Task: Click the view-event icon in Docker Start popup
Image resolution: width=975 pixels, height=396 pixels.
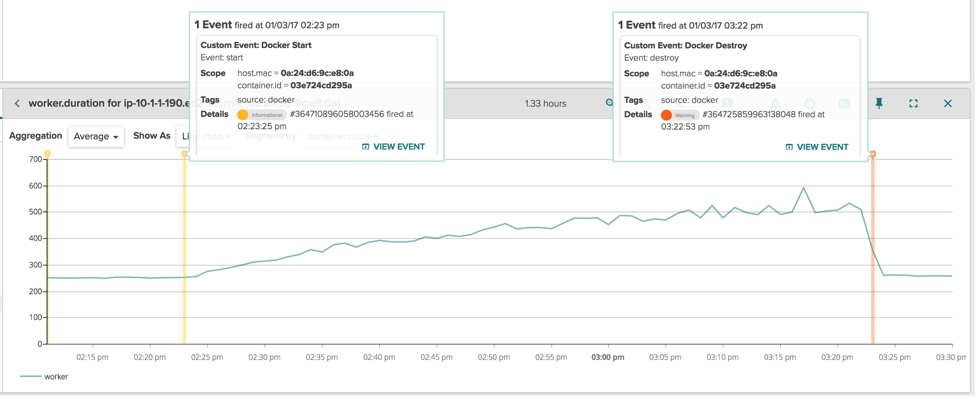Action: point(365,147)
